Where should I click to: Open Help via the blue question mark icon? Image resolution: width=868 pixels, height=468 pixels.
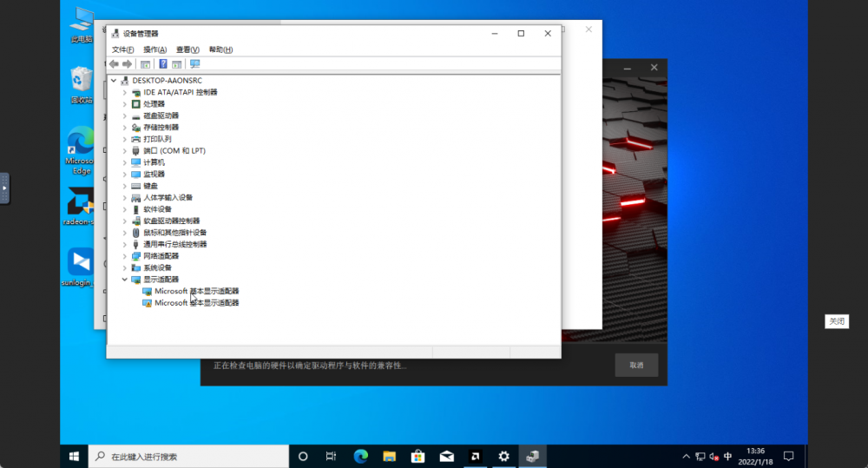pyautogui.click(x=163, y=63)
